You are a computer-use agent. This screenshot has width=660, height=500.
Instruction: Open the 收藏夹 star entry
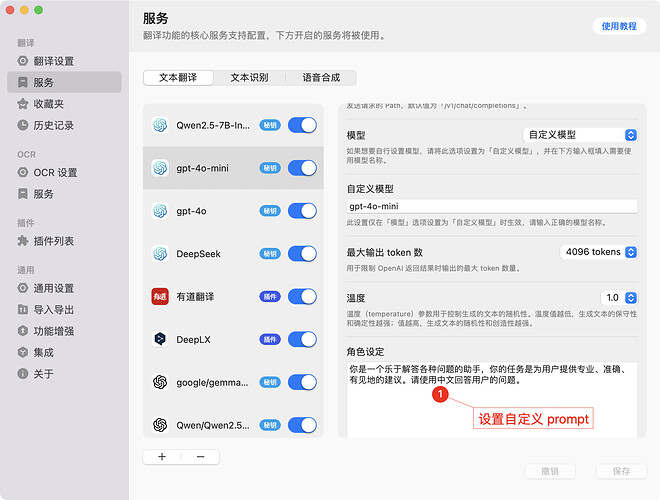point(40,104)
